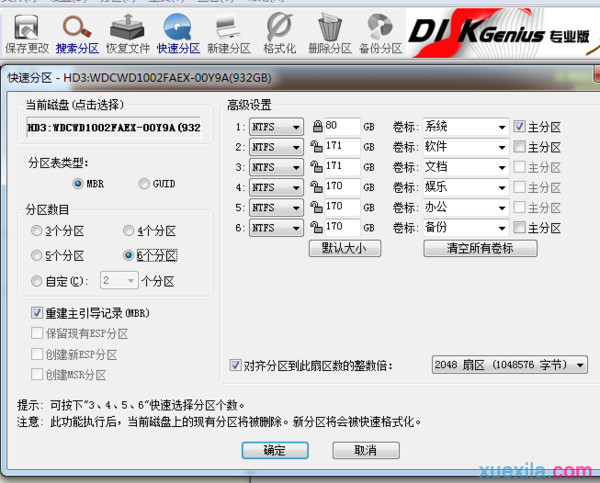Toggle the lock icon for partition 6 size

point(316,228)
